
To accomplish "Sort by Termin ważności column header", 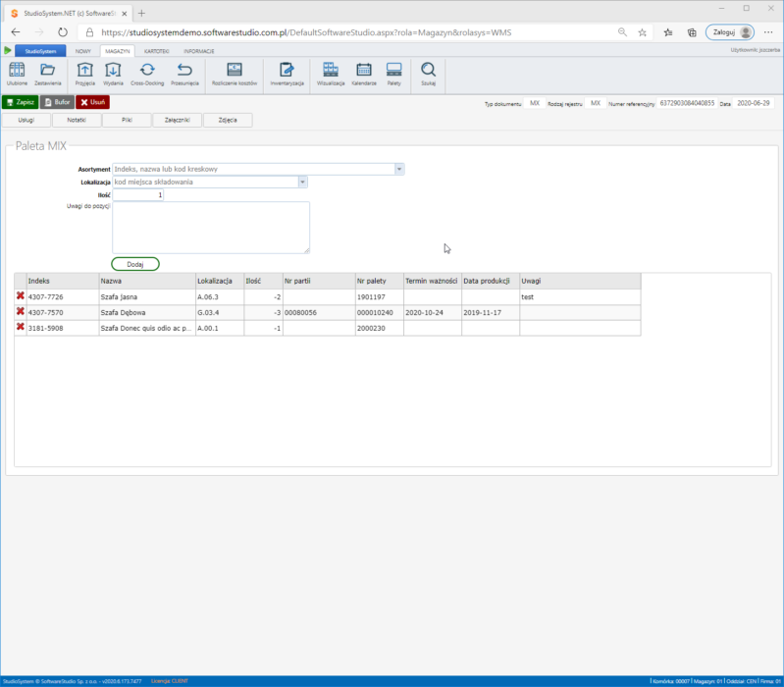I will tap(433, 281).
